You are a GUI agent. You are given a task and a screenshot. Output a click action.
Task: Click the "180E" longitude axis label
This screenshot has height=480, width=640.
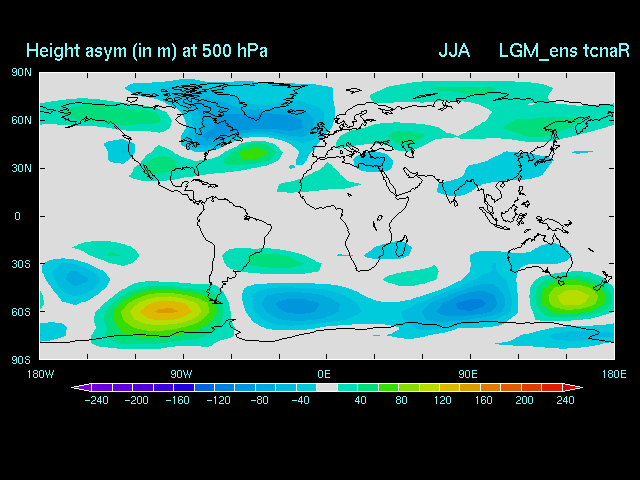pos(612,373)
